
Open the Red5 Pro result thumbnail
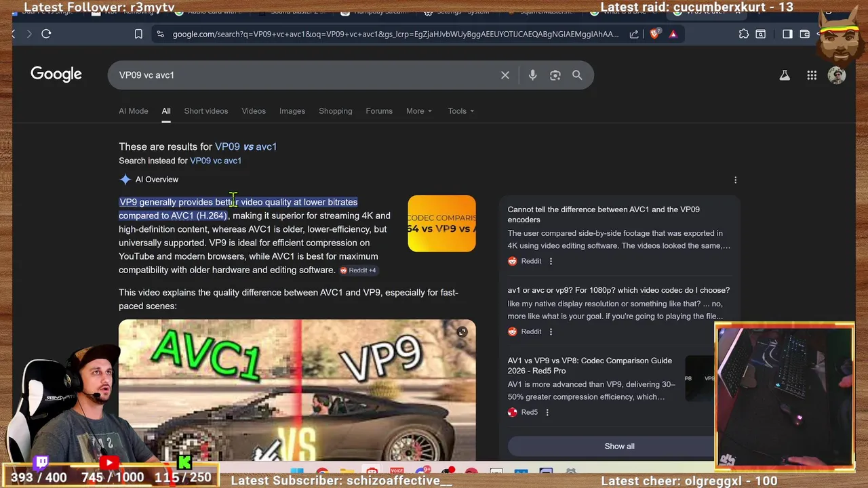click(699, 378)
